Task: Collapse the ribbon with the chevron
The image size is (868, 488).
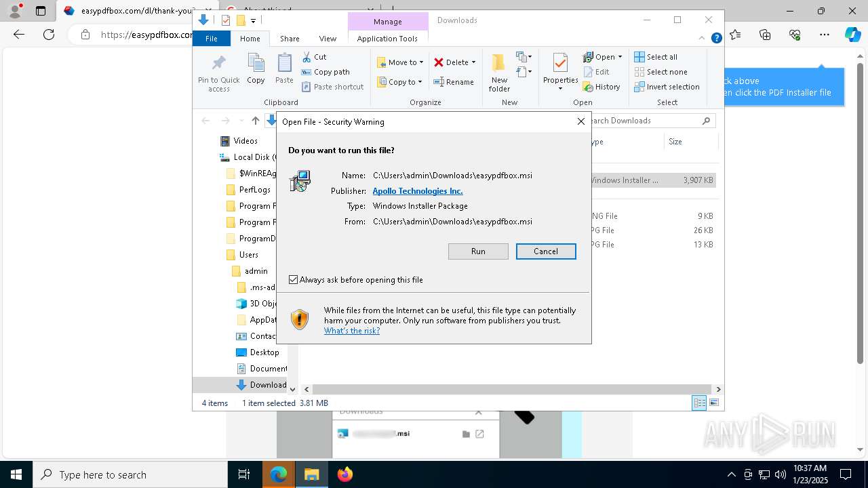Action: [703, 39]
